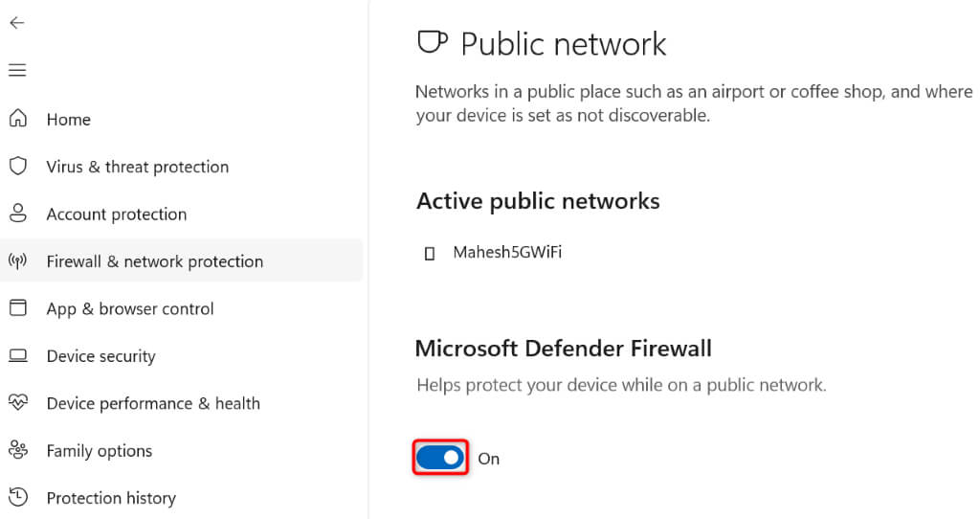Open Protection history label
Image resolution: width=980 pixels, height=519 pixels.
pos(111,498)
